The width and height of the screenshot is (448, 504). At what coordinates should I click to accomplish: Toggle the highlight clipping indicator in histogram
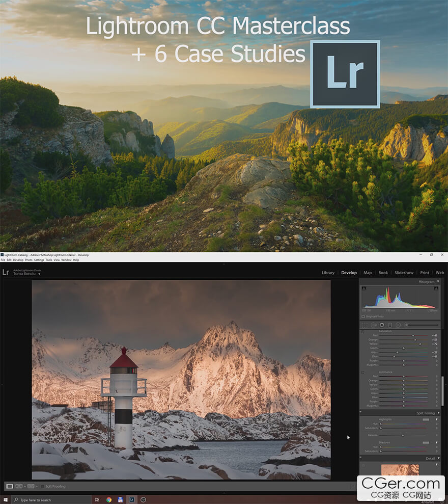click(x=436, y=288)
